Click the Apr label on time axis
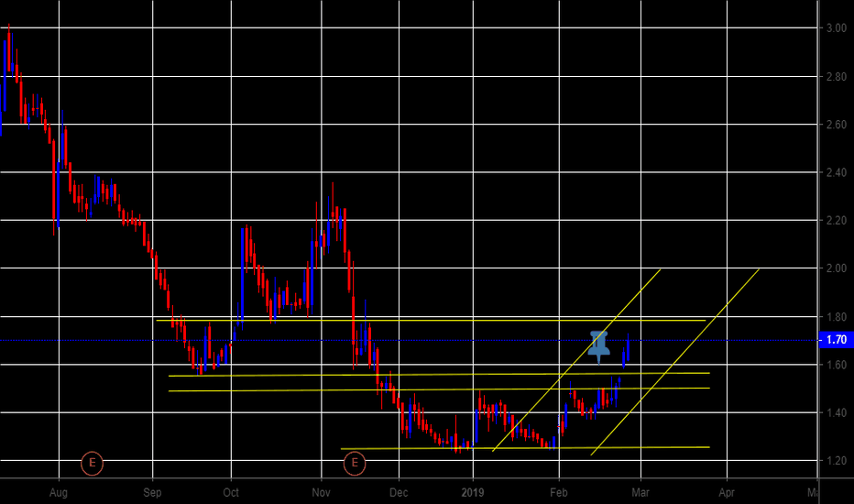This screenshot has height=504, width=854. coord(727,493)
